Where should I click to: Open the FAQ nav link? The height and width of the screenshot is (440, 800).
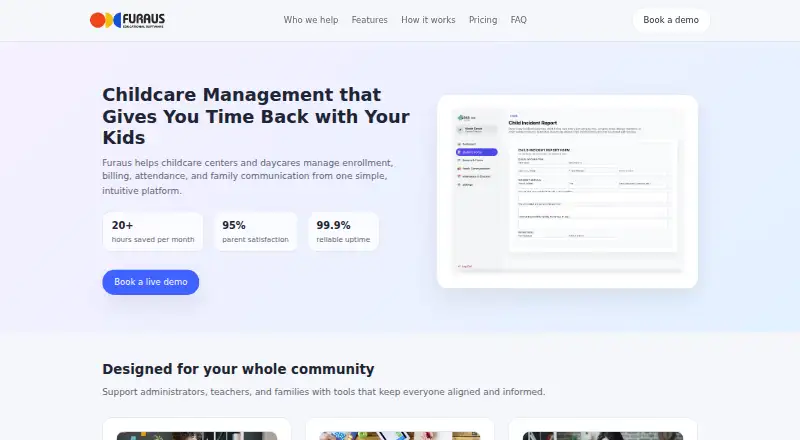click(518, 20)
